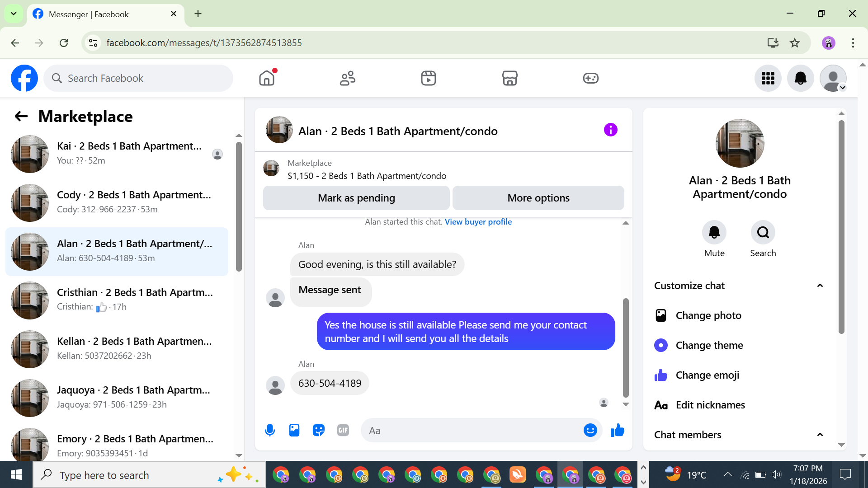Click the voice clip microphone icon
The width and height of the screenshot is (868, 488).
[270, 430]
